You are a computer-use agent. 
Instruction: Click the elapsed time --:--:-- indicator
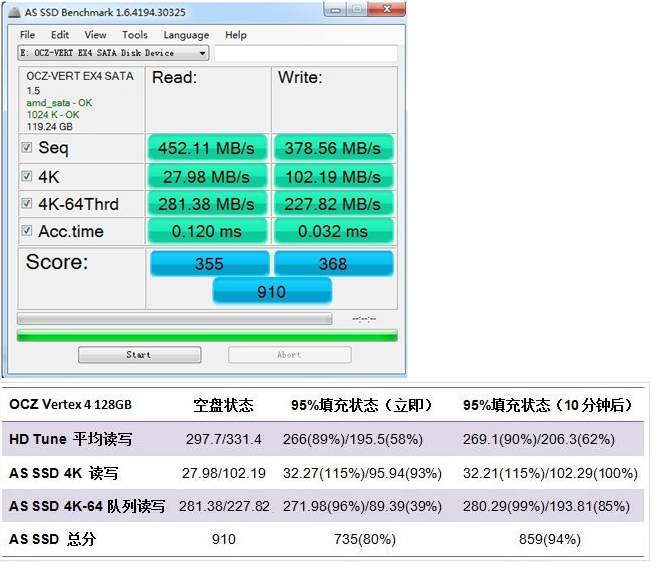click(x=364, y=319)
